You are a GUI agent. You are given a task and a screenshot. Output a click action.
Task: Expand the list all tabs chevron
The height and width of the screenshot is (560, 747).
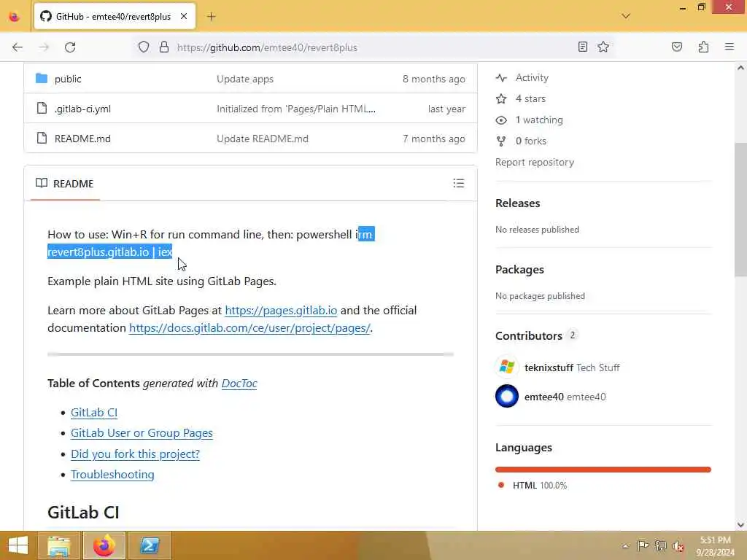(x=625, y=16)
